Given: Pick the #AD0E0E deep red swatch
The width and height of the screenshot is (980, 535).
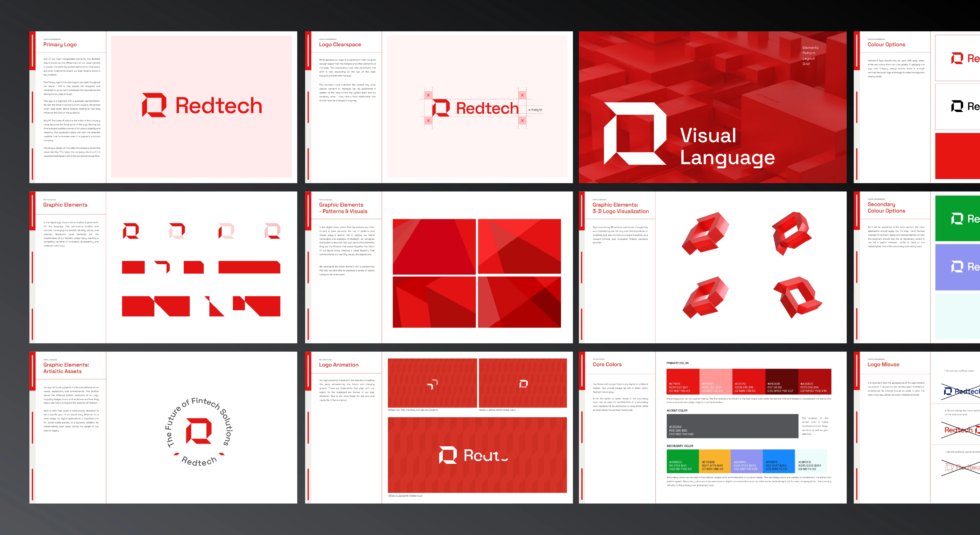Looking at the screenshot, I should pos(814,381).
